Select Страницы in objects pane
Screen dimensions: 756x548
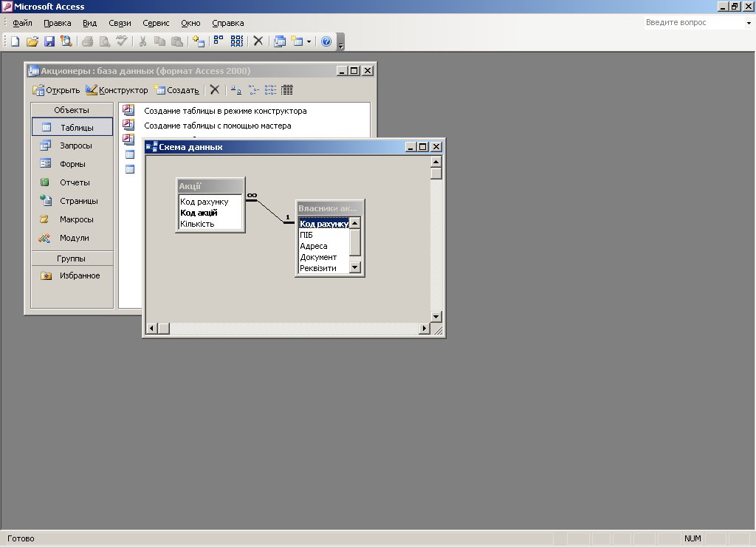[x=72, y=201]
